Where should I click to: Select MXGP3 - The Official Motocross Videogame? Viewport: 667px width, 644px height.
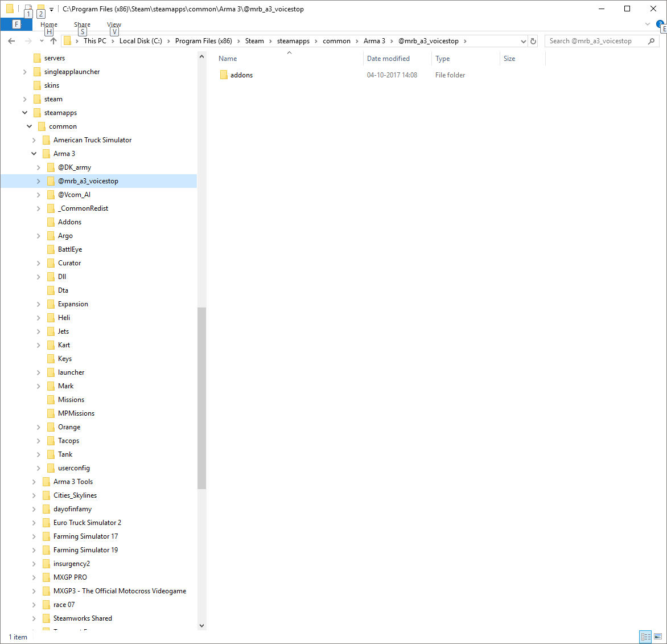(x=120, y=591)
